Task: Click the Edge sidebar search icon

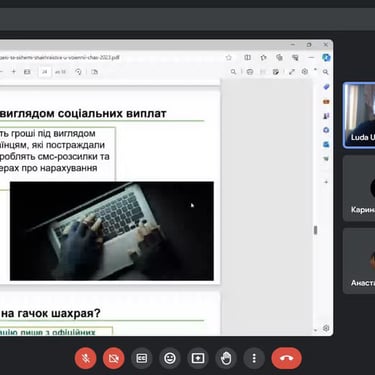Action: coord(326,72)
